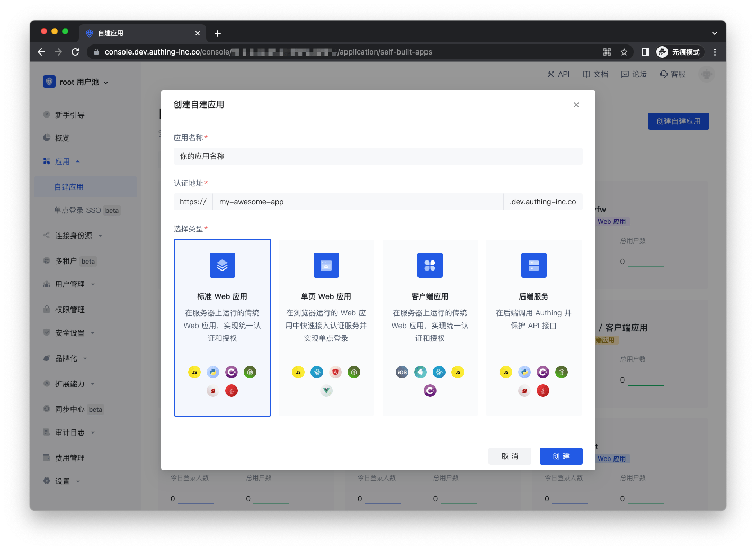Viewport: 756px width, 550px height.
Task: Open a new browser tab
Action: pyautogui.click(x=218, y=33)
